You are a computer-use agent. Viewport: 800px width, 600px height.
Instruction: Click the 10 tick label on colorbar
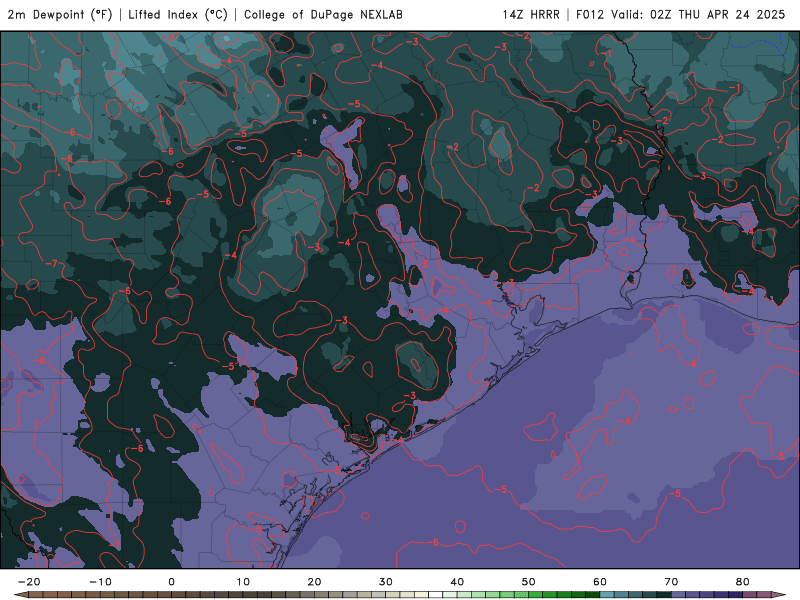(243, 582)
